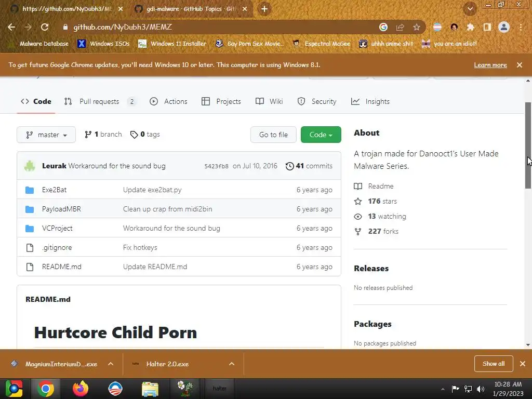Screen dimensions: 532x399
Task: Dismiss the Chrome update notification bar
Action: click(520, 65)
